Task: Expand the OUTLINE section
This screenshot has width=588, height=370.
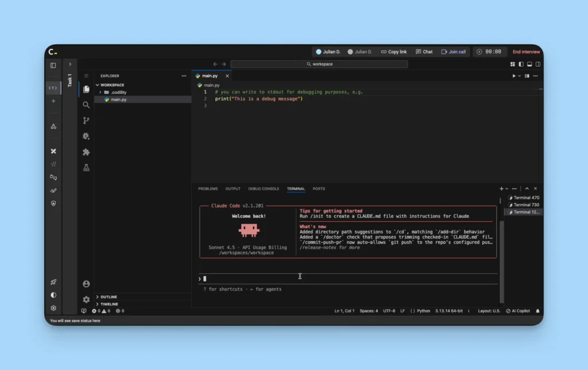Action: (x=109, y=297)
